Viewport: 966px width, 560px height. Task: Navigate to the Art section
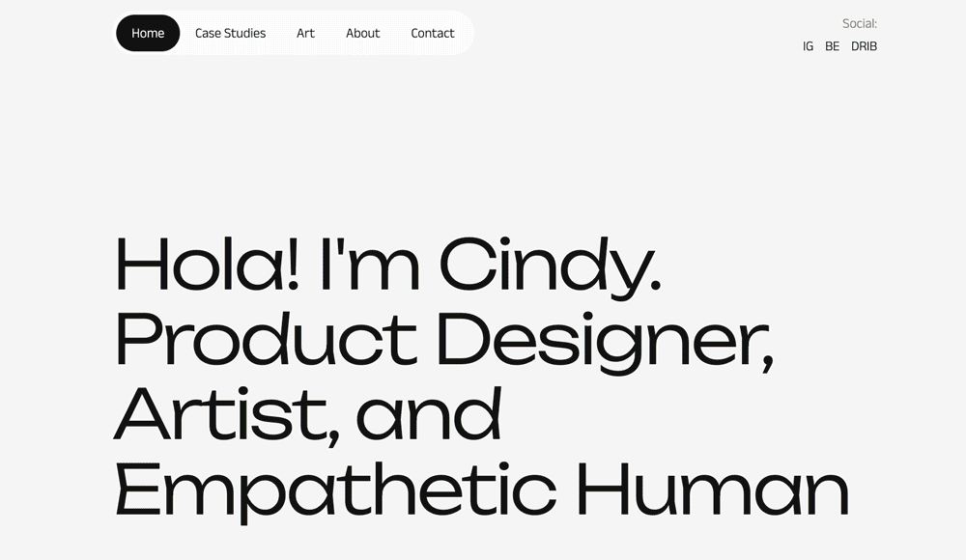[x=305, y=33]
